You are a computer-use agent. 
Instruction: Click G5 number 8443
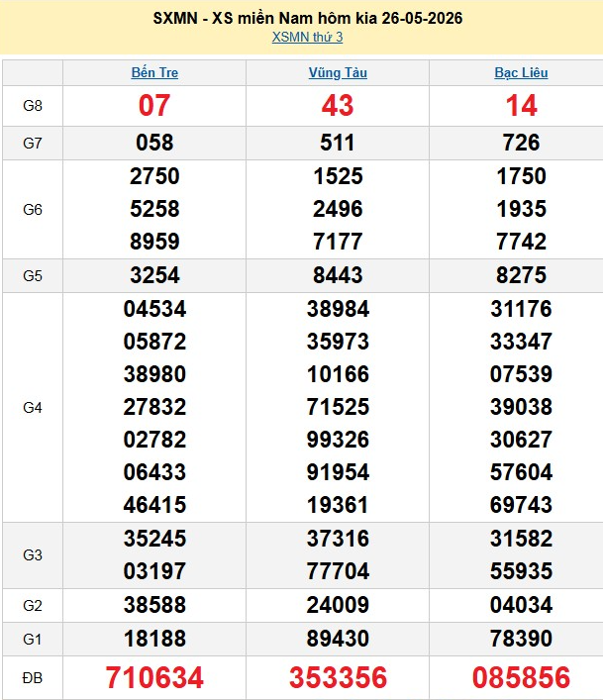pos(338,275)
